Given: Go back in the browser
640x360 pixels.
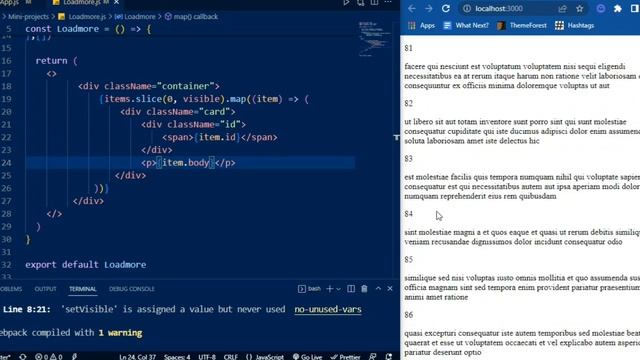Looking at the screenshot, I should pos(411,9).
